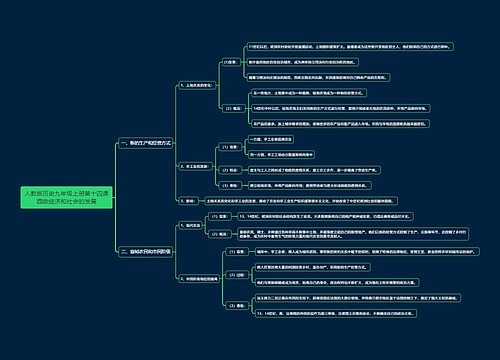Image resolution: width=500 pixels, height=360 pixels.
Task: Click the long leaf node beside '3、影响'
Action: coord(301,201)
